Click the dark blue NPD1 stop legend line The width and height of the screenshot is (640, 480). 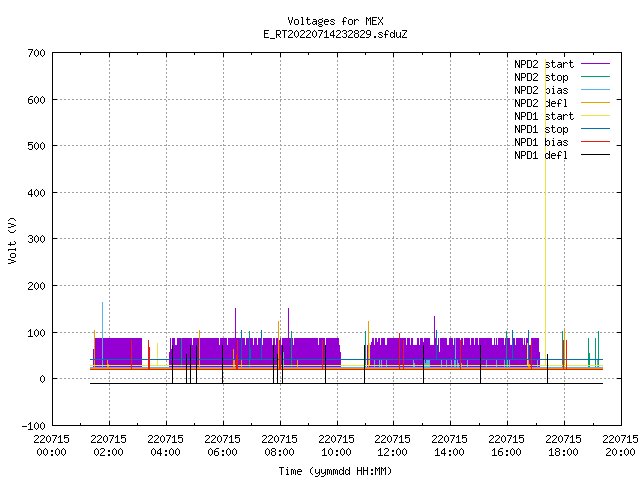(x=596, y=129)
